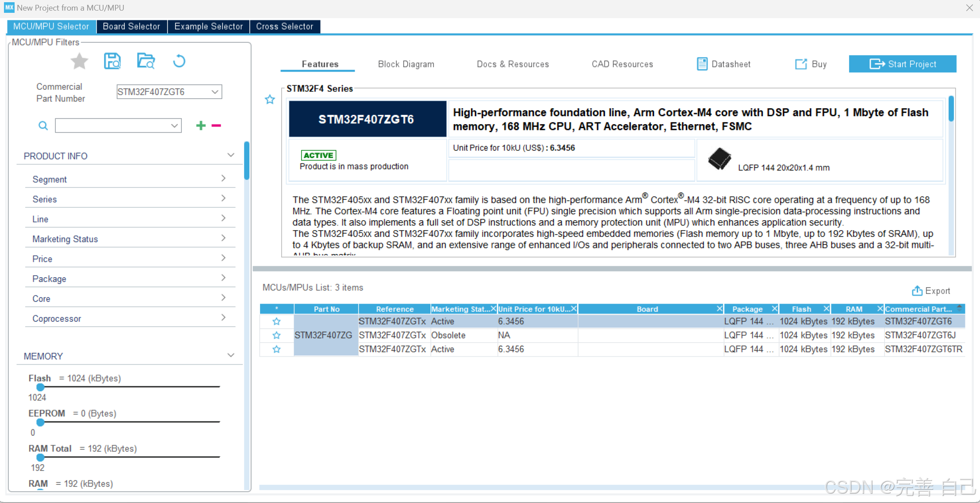Click the Start Project button

point(903,64)
